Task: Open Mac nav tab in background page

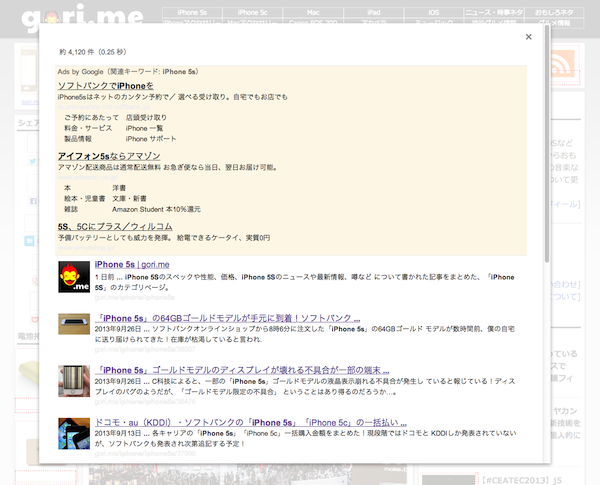Action: coord(313,12)
